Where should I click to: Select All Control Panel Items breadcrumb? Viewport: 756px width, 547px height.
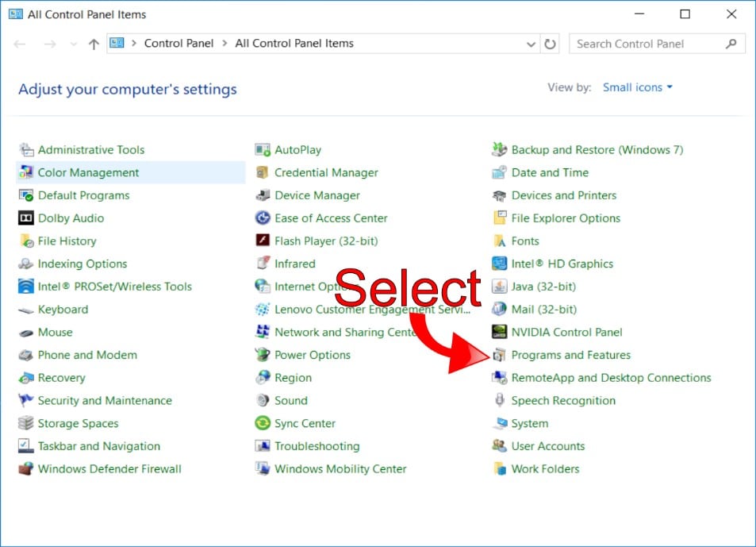[x=294, y=44]
